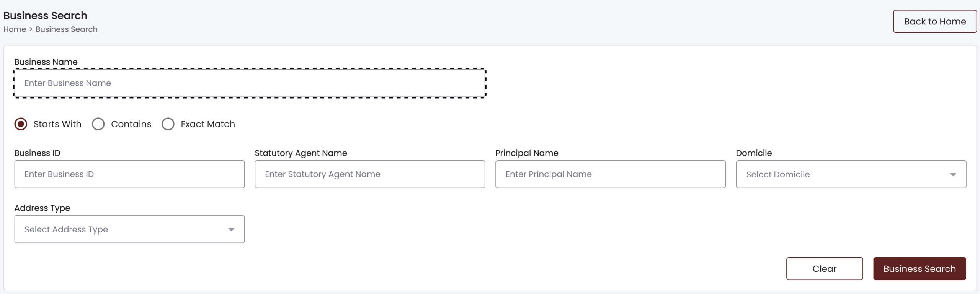The width and height of the screenshot is (980, 294).
Task: Click the Domicile dropdown arrow icon
Action: point(952,175)
